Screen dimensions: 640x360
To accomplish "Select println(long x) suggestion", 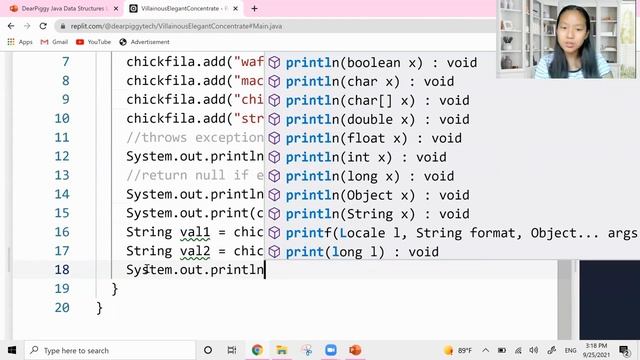I will [370, 176].
